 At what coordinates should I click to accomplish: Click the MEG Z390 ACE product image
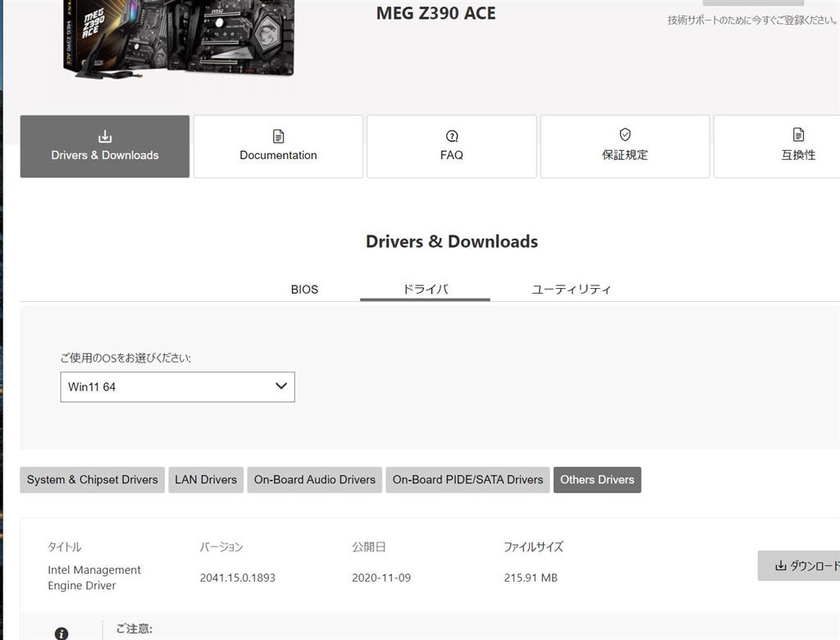click(180, 38)
